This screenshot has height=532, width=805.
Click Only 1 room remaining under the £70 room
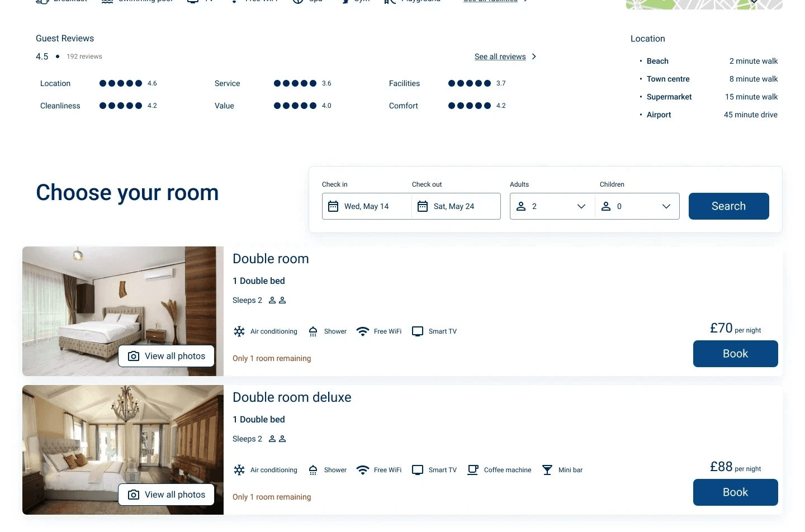(272, 358)
